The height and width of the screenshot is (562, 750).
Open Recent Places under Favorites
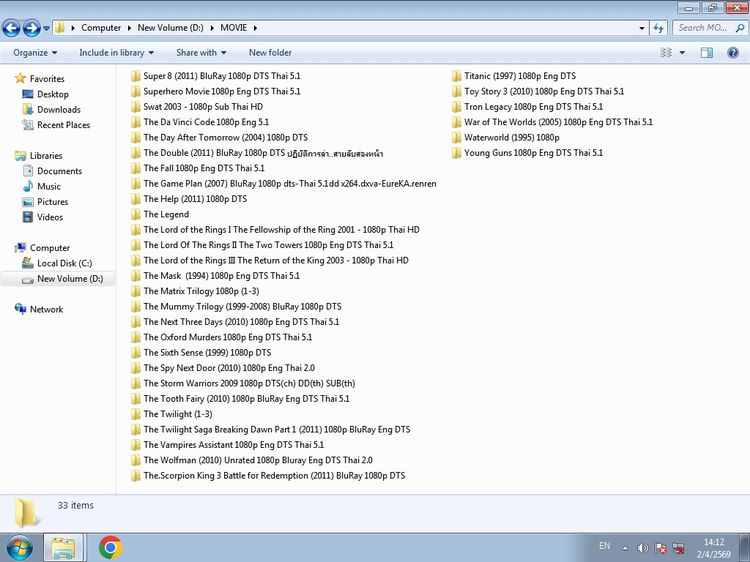tap(64, 125)
